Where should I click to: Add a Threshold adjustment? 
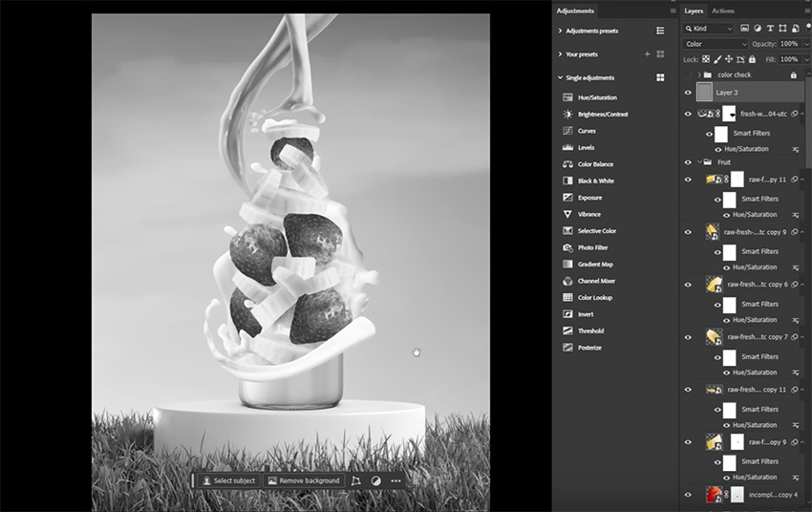[583, 331]
